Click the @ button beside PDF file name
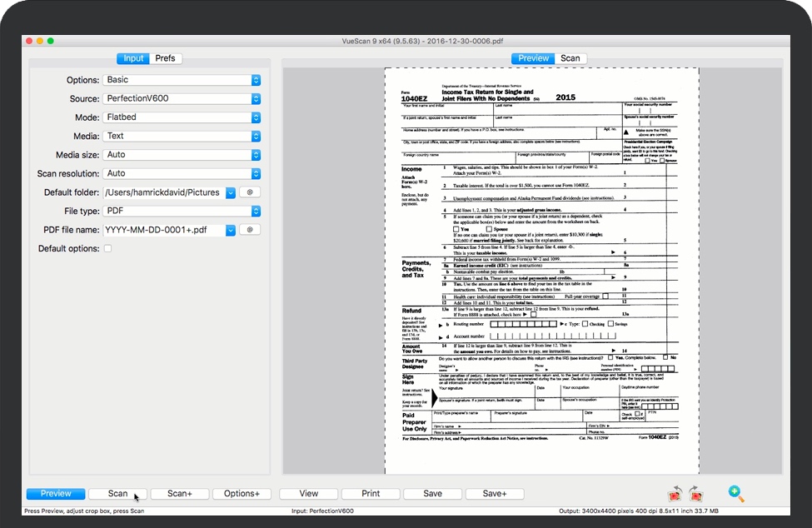This screenshot has width=812, height=528. tap(250, 230)
